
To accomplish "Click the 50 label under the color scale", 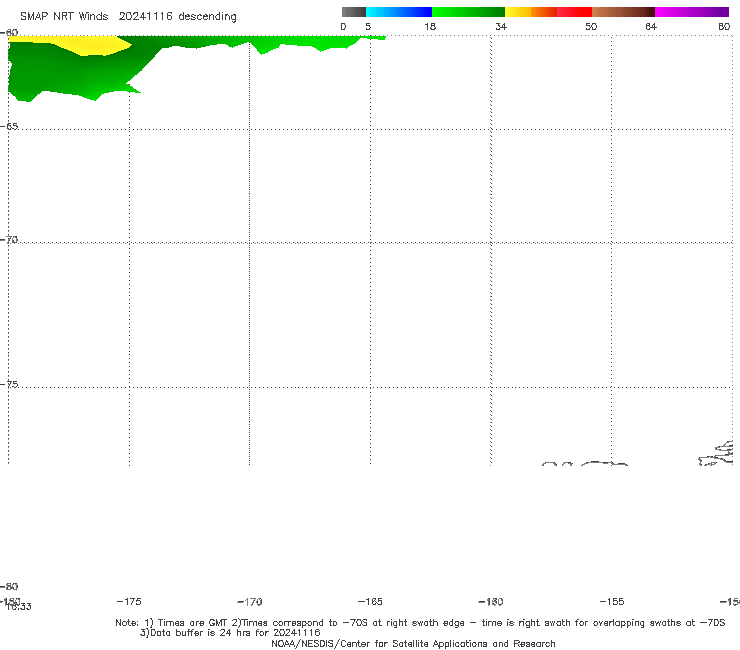I will [x=591, y=27].
